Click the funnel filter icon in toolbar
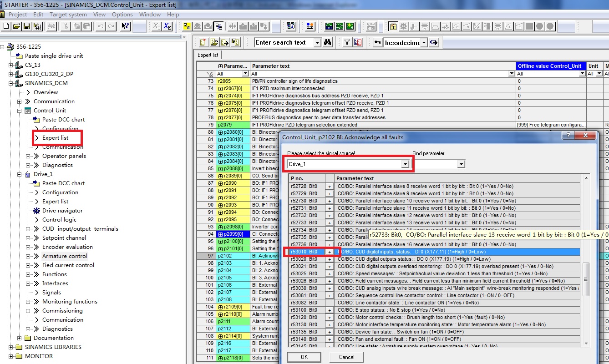Screen dimensions: 609x364 pos(347,42)
